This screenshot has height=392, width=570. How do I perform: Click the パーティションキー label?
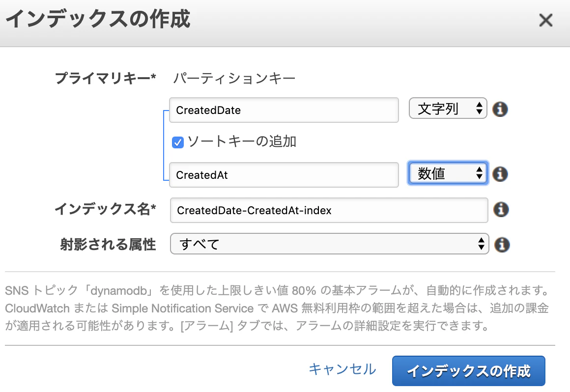(234, 78)
